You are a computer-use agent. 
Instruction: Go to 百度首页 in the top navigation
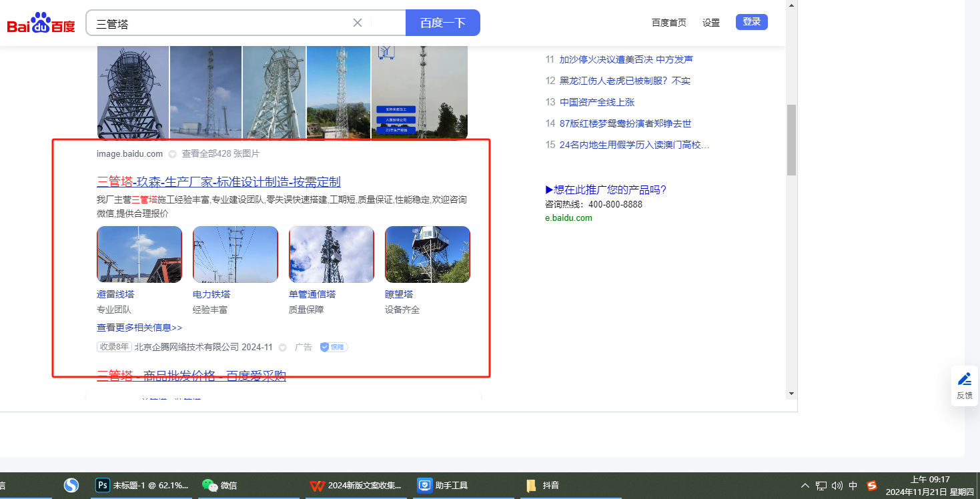668,23
